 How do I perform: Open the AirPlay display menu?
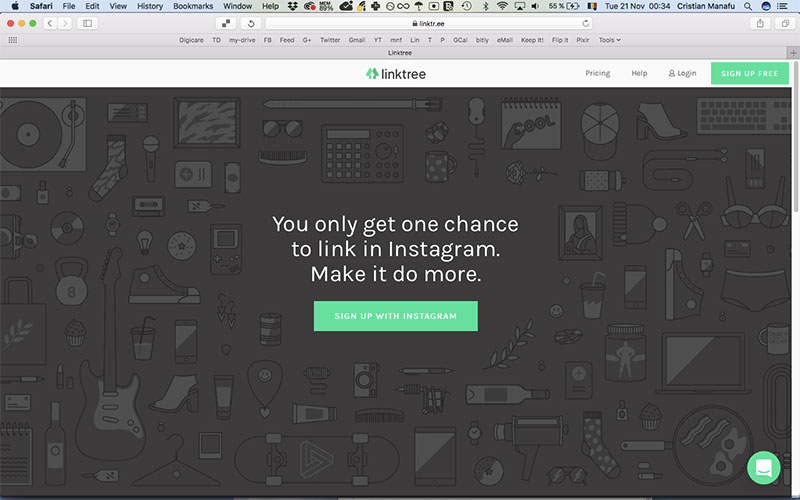click(519, 6)
